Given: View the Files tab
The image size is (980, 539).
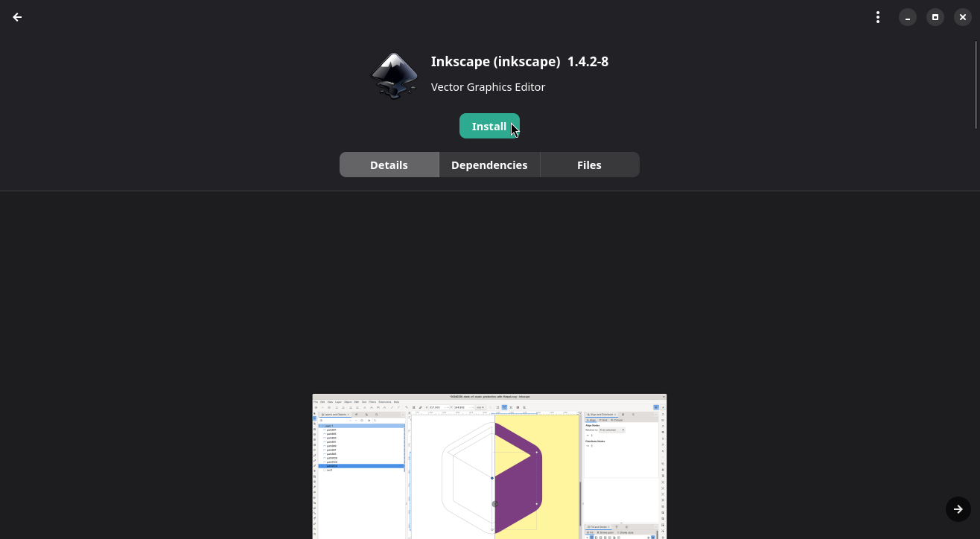Looking at the screenshot, I should [x=589, y=165].
